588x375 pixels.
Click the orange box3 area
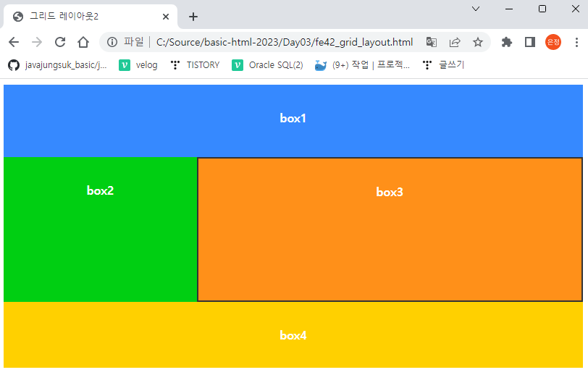click(x=390, y=229)
